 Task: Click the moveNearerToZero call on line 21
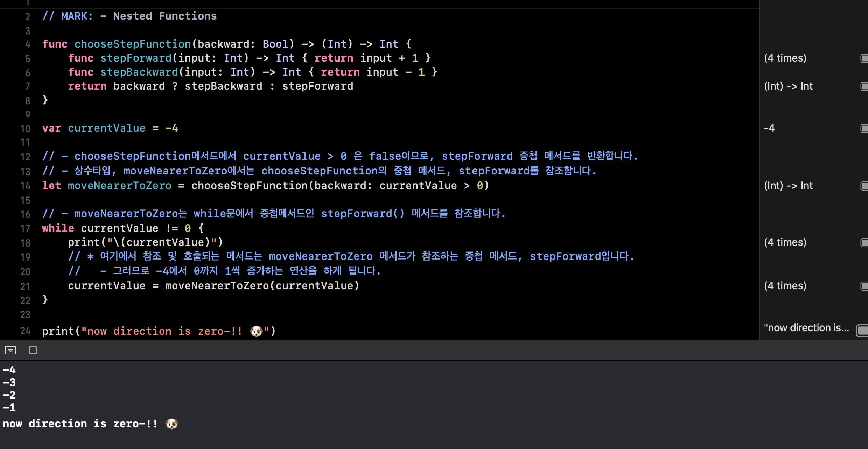pos(217,286)
